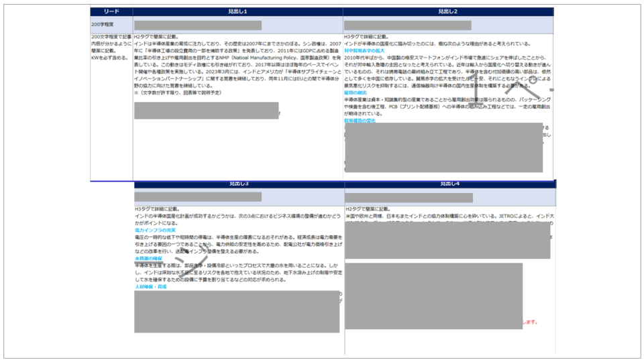Click the blue subheading 人材確保・育成
The height and width of the screenshot is (362, 644).
pos(151,287)
